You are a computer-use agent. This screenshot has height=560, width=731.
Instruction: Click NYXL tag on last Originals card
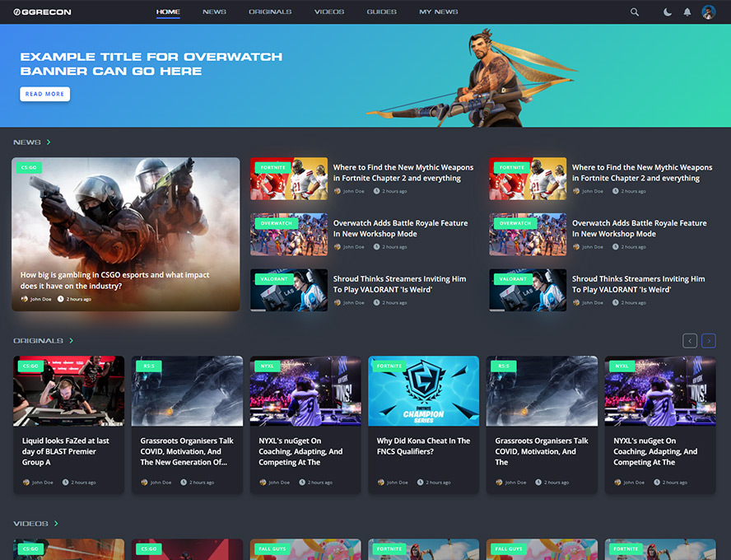pos(622,366)
